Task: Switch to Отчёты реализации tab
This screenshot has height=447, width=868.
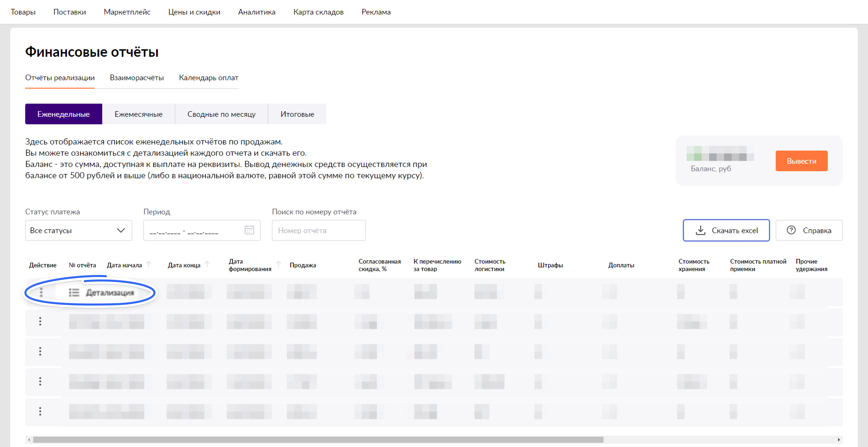Action: tap(60, 78)
